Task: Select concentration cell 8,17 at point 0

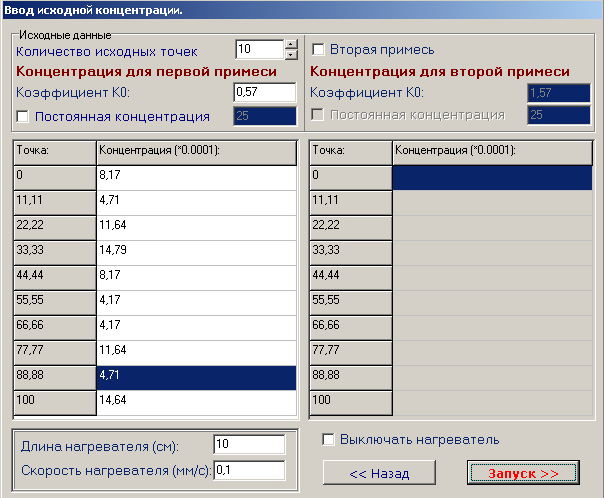Action: pyautogui.click(x=196, y=178)
